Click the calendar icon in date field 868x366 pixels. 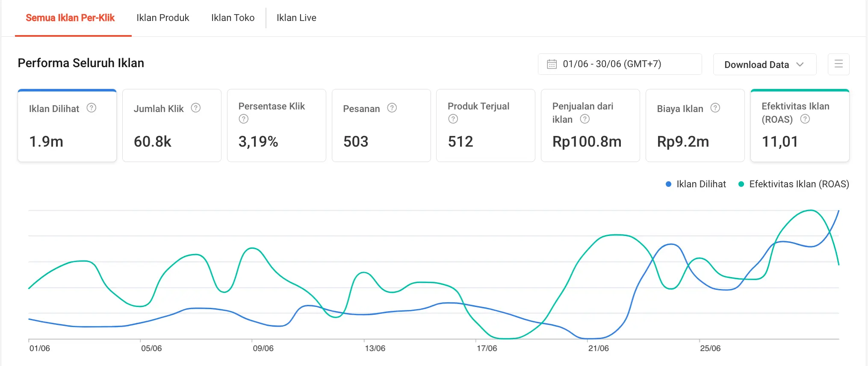552,64
